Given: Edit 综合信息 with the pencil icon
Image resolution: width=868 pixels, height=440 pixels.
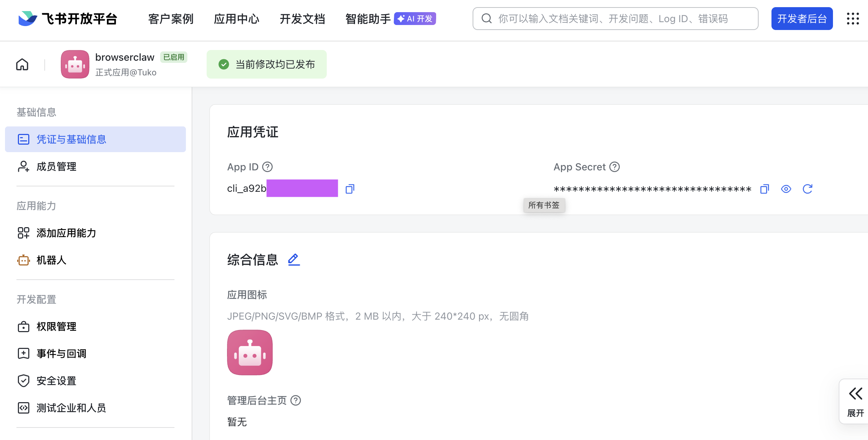Looking at the screenshot, I should click(x=294, y=260).
